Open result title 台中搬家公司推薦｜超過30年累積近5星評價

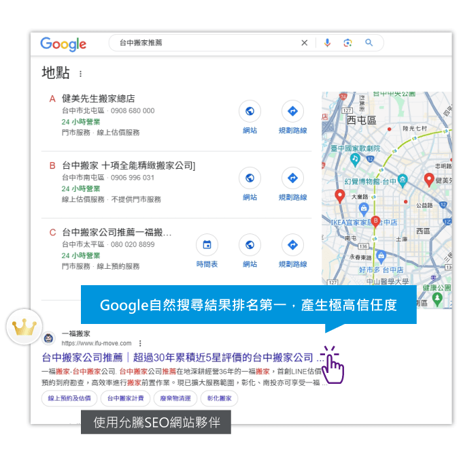coord(182,357)
